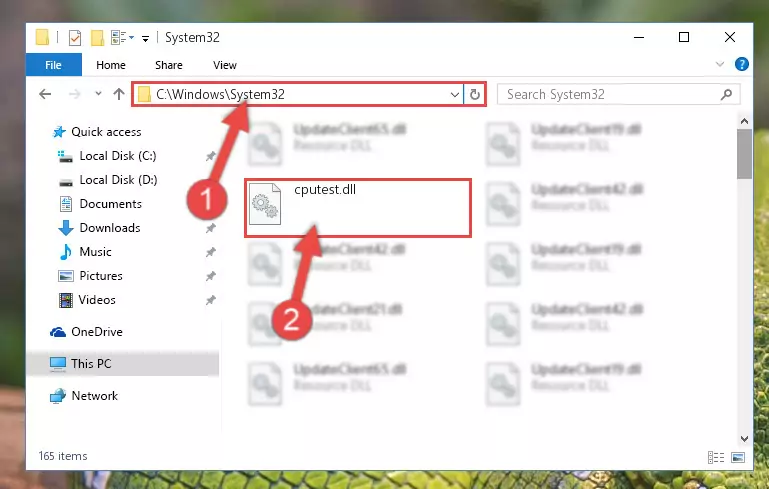Expand the ribbon using the chevron
Viewport: 769px width, 489px height.
[x=720, y=64]
